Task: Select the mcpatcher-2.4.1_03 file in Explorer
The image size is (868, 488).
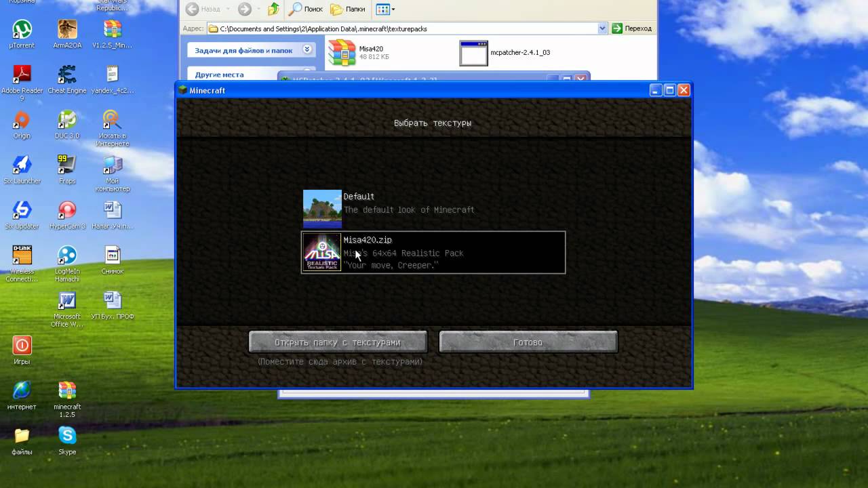Action: (x=505, y=53)
